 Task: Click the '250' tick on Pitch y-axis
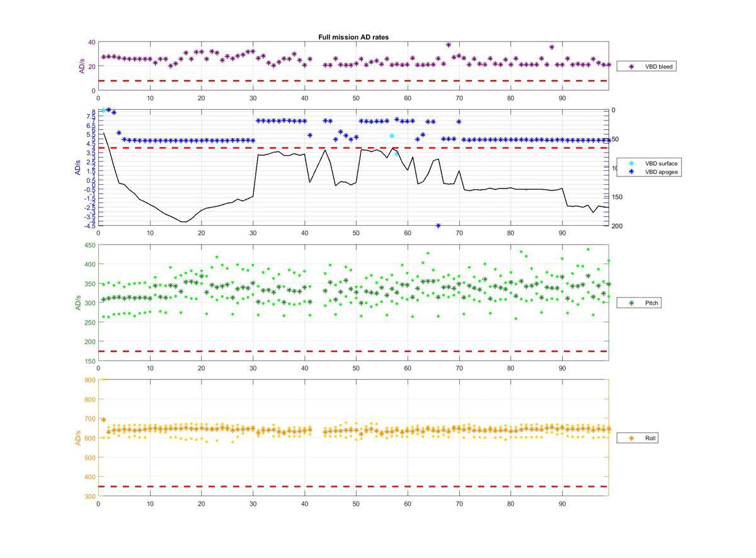91,323
